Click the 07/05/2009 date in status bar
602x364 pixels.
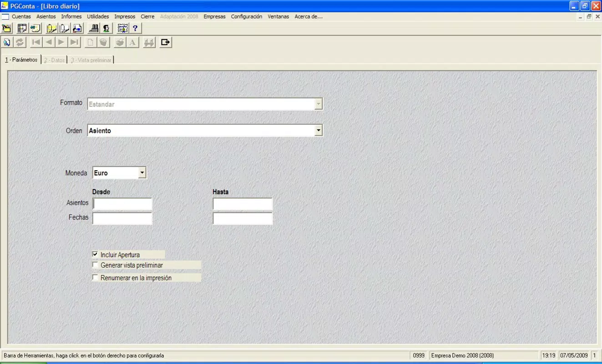(x=574, y=355)
